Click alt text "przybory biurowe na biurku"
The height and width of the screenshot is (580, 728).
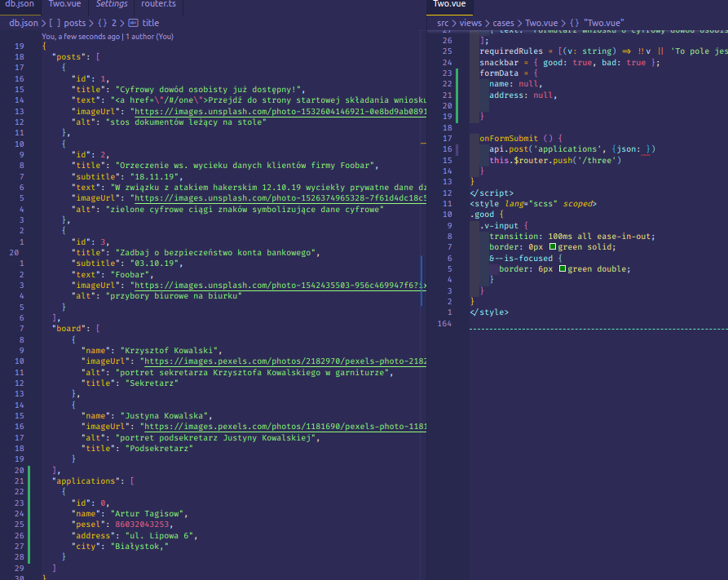tap(174, 296)
